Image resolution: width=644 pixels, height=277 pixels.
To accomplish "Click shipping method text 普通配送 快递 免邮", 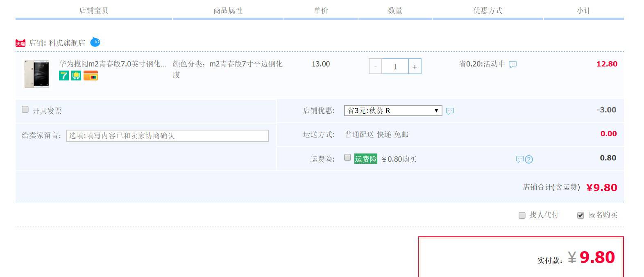I will coord(377,135).
